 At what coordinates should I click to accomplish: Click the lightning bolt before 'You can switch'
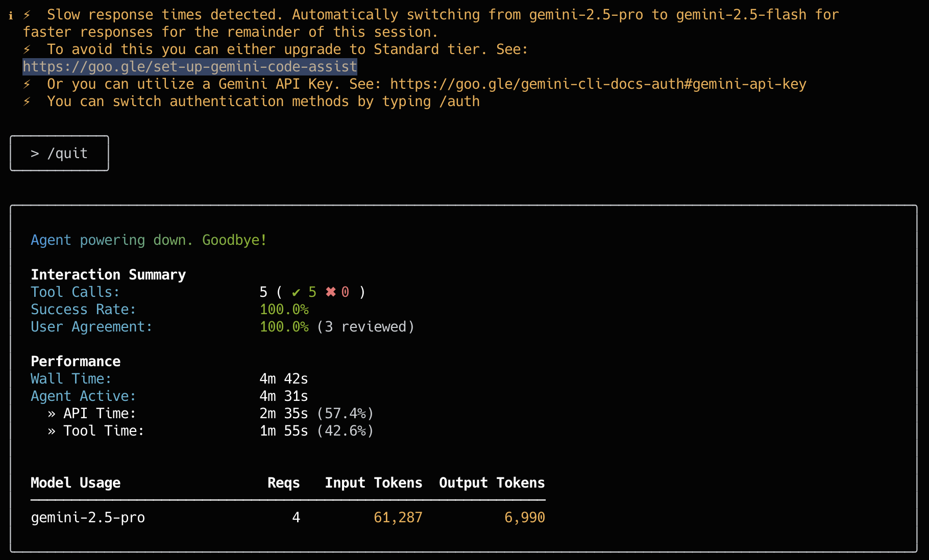point(27,101)
